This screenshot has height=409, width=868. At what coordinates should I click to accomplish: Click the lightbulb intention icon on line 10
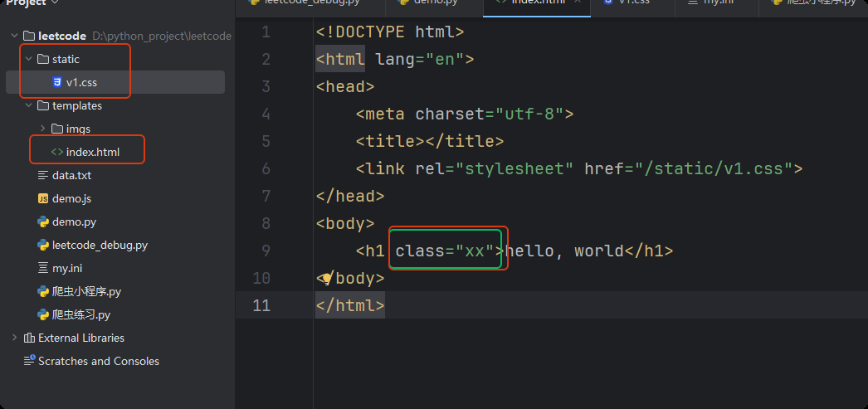click(327, 278)
